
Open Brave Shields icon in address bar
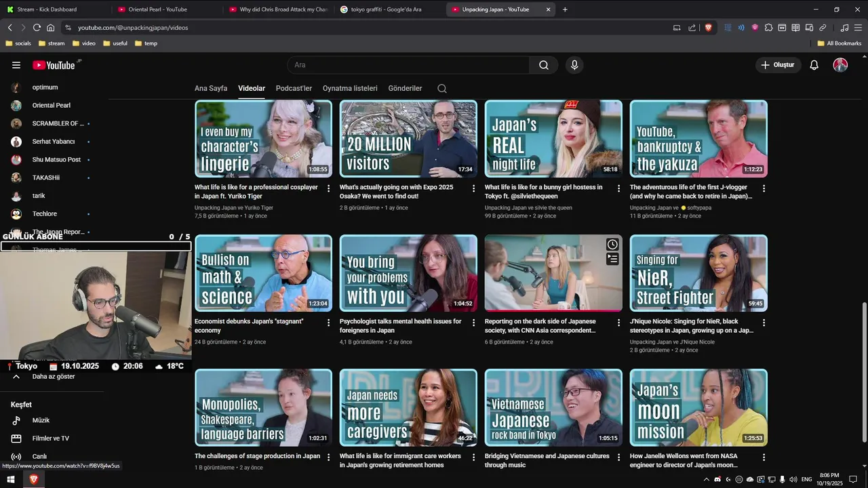pos(709,28)
